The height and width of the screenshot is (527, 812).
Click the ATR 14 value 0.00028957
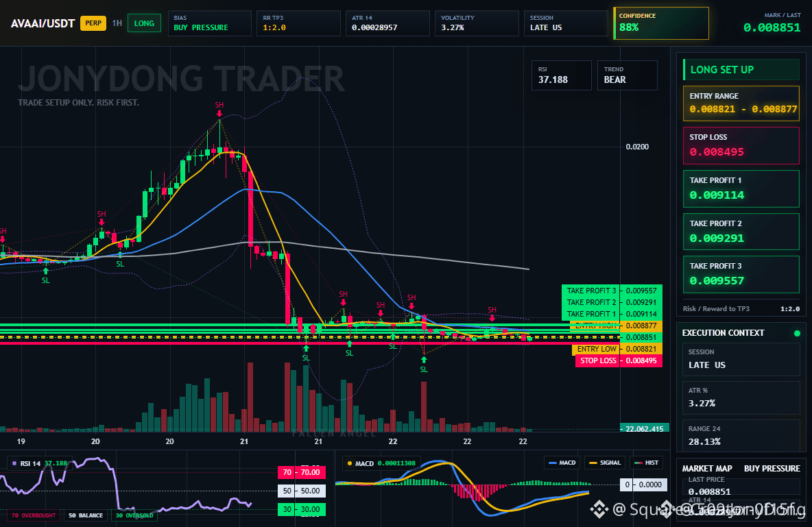374,27
